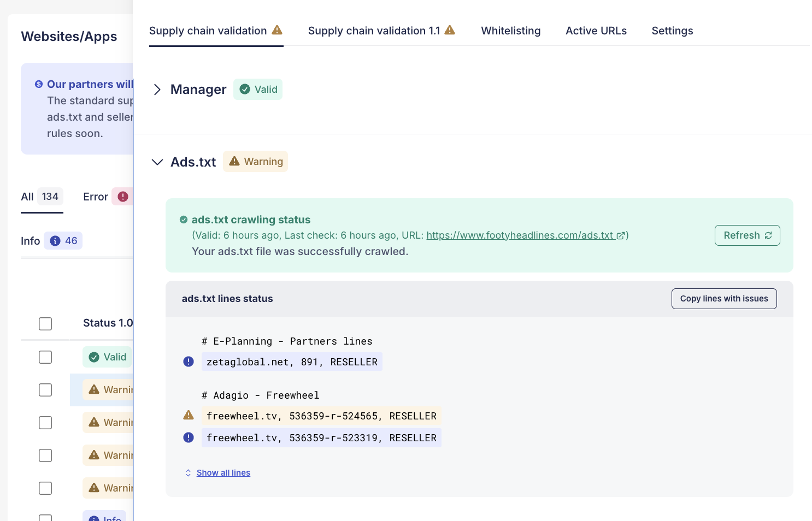Click Copy lines with issues button

click(723, 299)
